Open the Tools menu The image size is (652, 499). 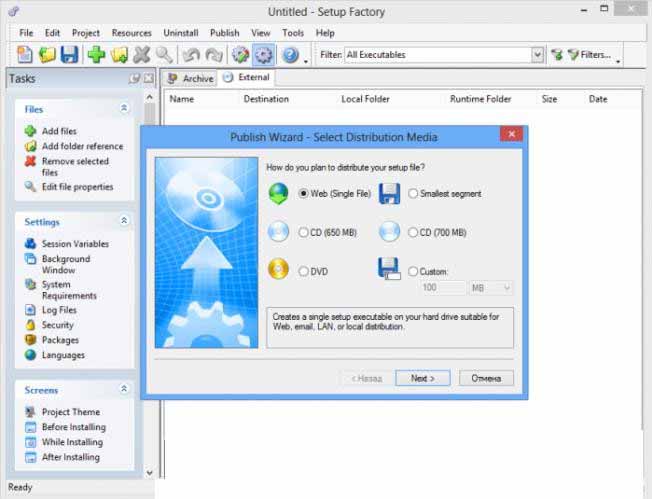click(x=293, y=33)
